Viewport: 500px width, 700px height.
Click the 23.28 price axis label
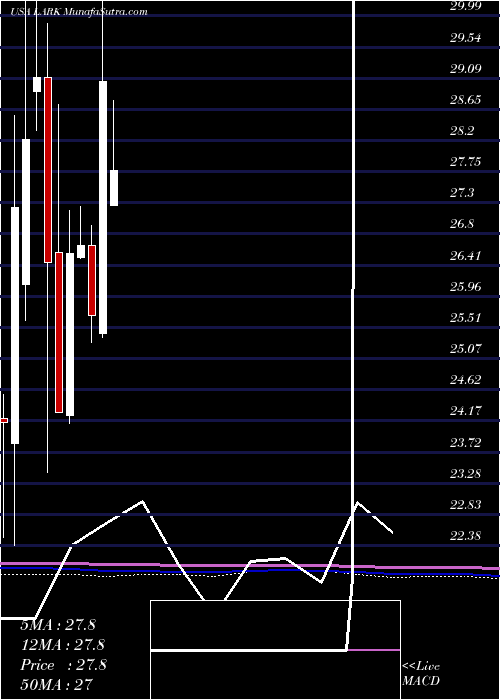465,473
